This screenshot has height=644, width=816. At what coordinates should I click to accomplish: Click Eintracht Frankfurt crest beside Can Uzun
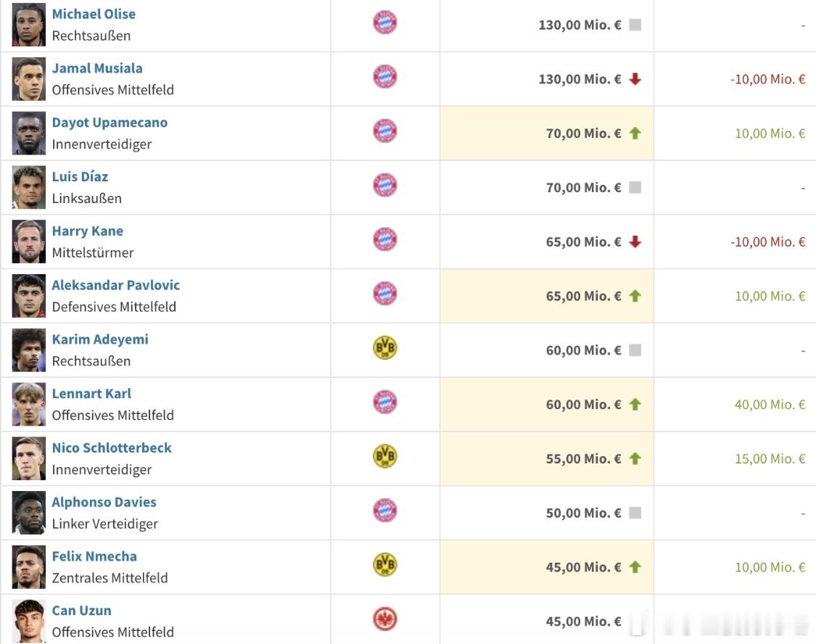tap(385, 619)
